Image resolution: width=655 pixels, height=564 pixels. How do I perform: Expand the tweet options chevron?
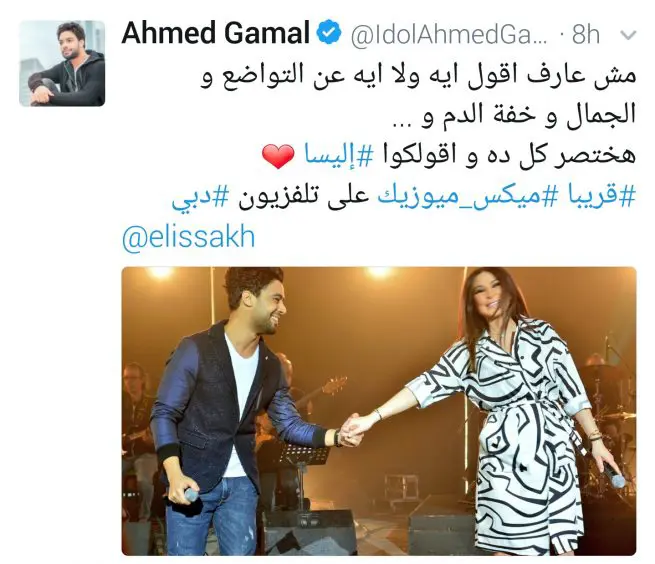click(x=628, y=36)
